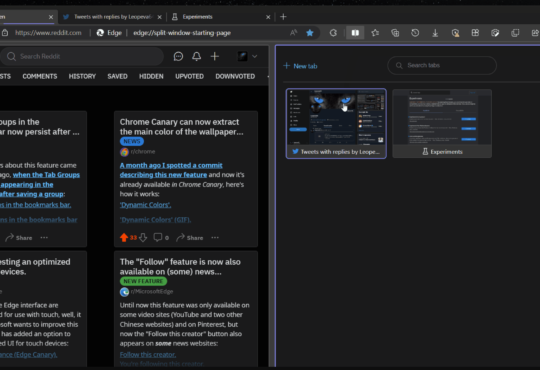Viewport: 540px width, 370px height.
Task: Click the https://www.reddit.com address text
Action: (x=48, y=33)
